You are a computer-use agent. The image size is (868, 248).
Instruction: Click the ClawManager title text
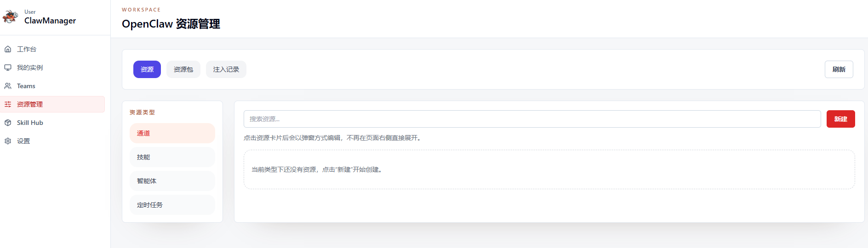pos(50,21)
